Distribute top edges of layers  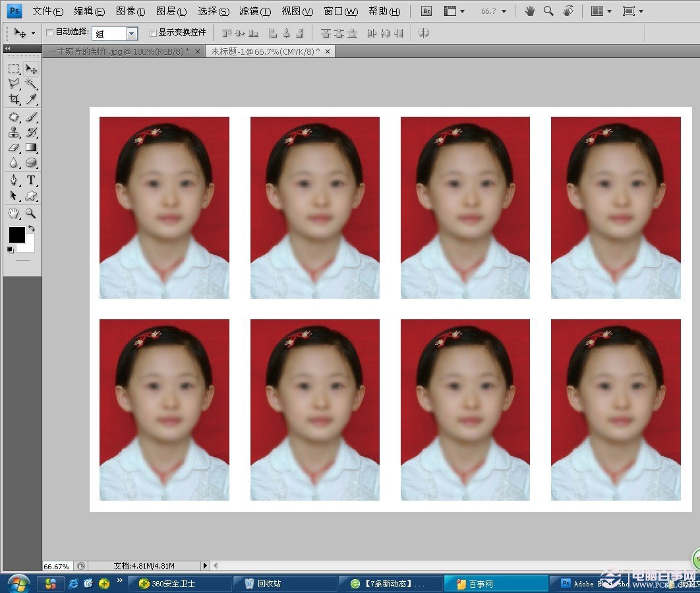point(326,33)
